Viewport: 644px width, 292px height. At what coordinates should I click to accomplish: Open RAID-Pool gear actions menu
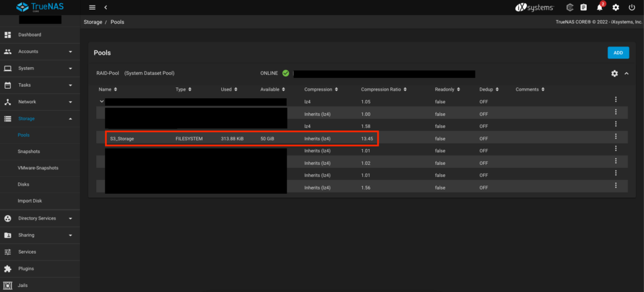[x=614, y=73]
